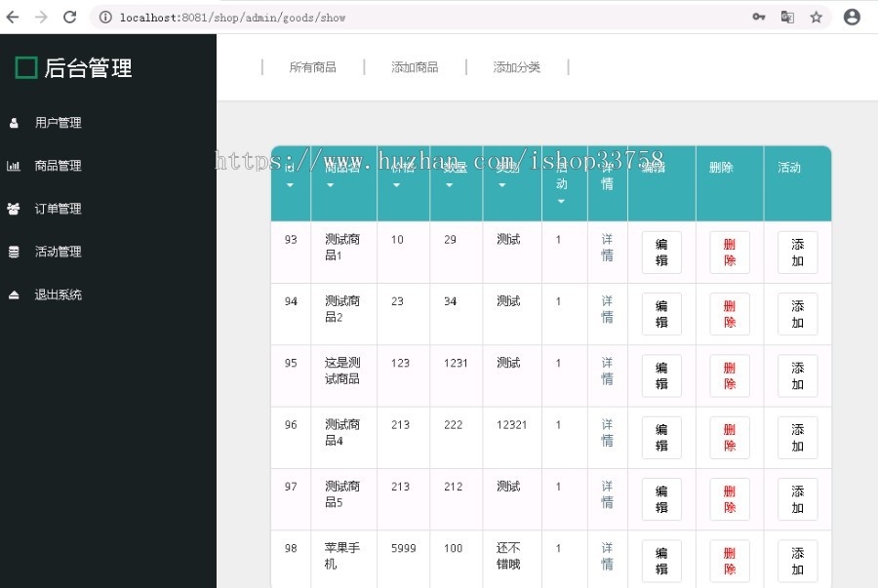Click inside the browser address bar
Viewport: 878px width, 588px height.
tap(293, 17)
